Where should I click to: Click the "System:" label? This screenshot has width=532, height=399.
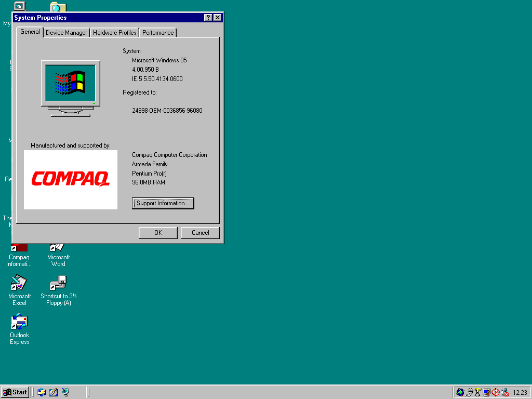[132, 51]
